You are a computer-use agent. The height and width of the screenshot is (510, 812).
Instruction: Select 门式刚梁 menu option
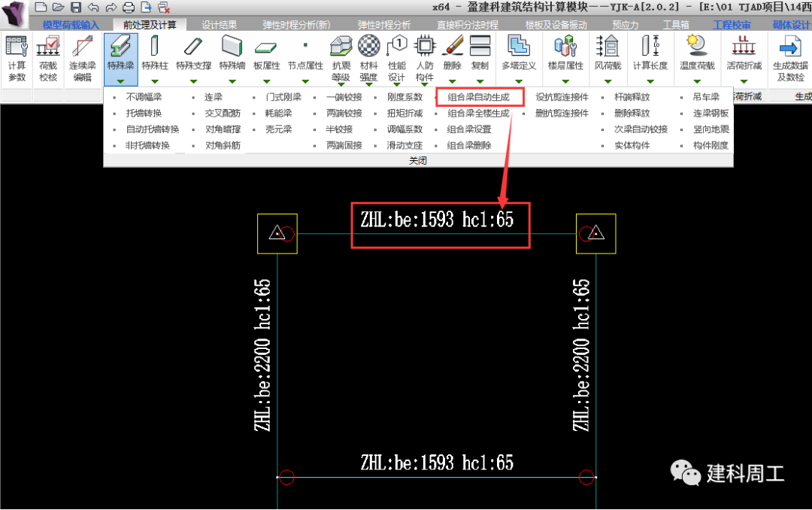[x=283, y=97]
